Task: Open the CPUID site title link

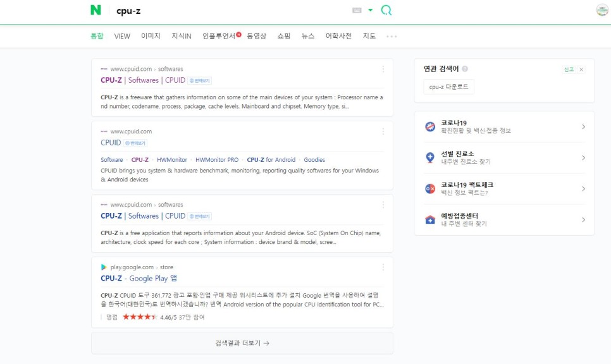Action: coord(111,143)
